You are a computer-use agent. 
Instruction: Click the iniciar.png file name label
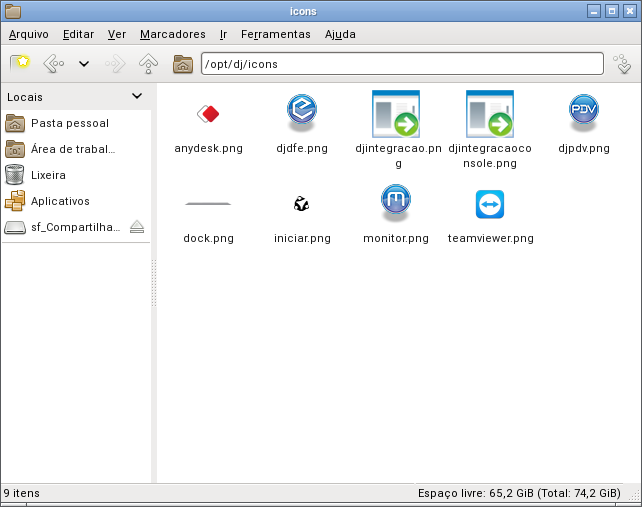coord(302,238)
